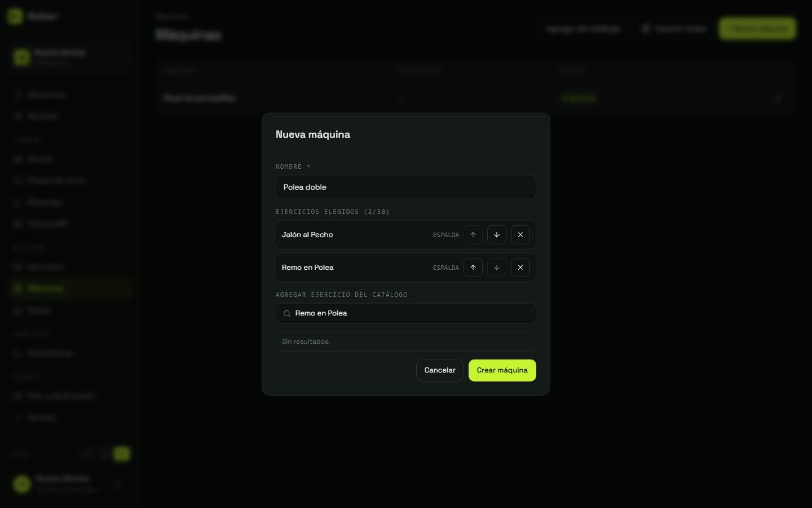Remove Jalón al Pecho with its X
812x508 pixels.
pyautogui.click(x=520, y=235)
